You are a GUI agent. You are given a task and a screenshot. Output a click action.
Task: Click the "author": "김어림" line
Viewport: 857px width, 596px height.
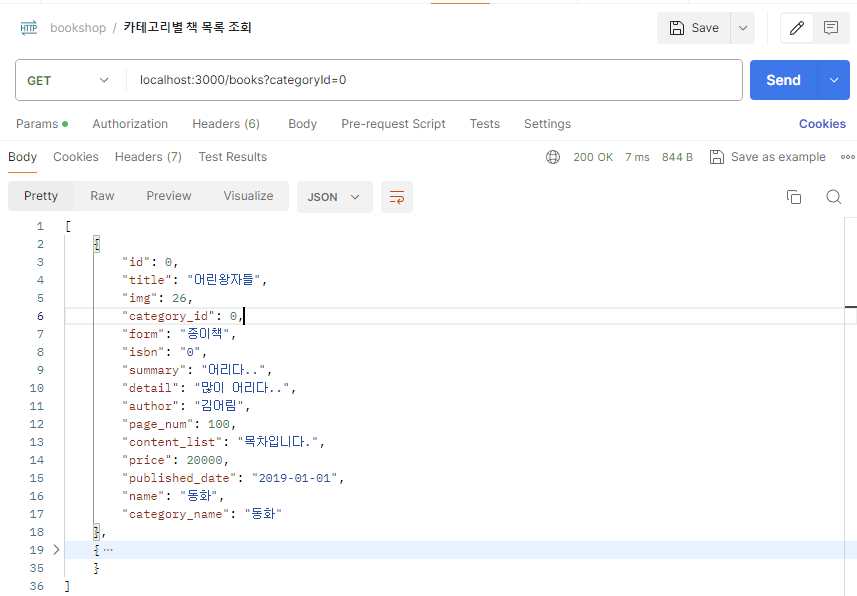point(186,406)
